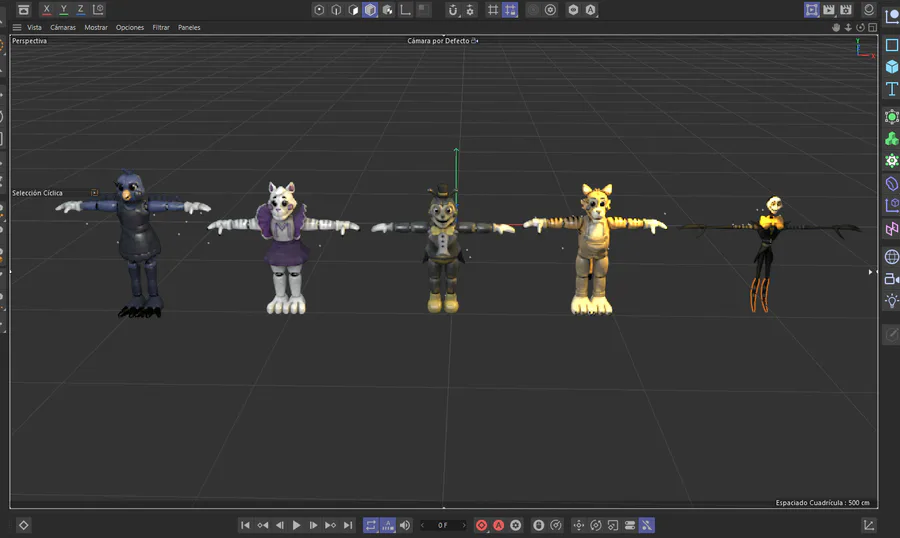The height and width of the screenshot is (538, 900).
Task: Click Selección Cíclica label
Action: pyautogui.click(x=37, y=193)
